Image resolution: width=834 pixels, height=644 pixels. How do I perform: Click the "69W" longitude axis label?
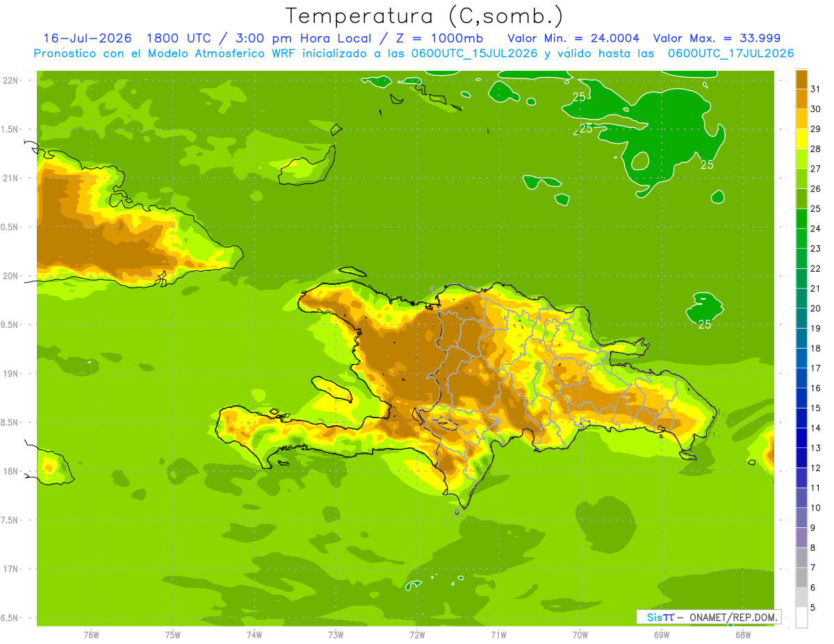click(x=662, y=634)
